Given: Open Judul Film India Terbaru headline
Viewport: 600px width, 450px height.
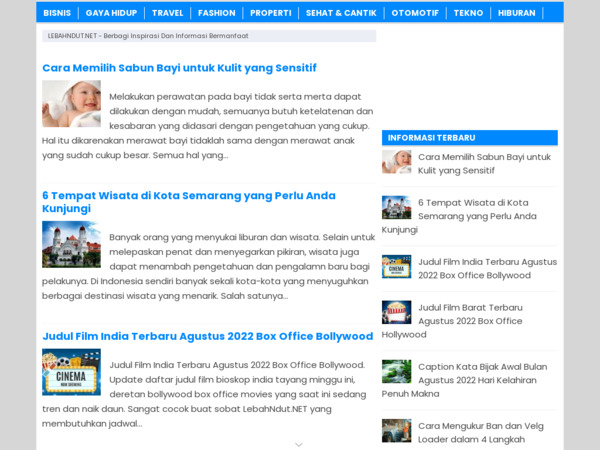Looking at the screenshot, I should 207,336.
